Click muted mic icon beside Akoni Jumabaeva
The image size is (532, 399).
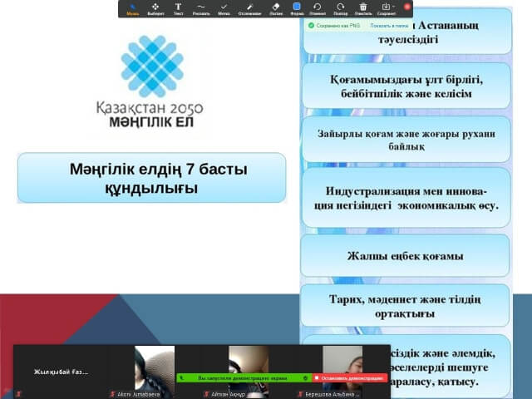[x=113, y=394]
